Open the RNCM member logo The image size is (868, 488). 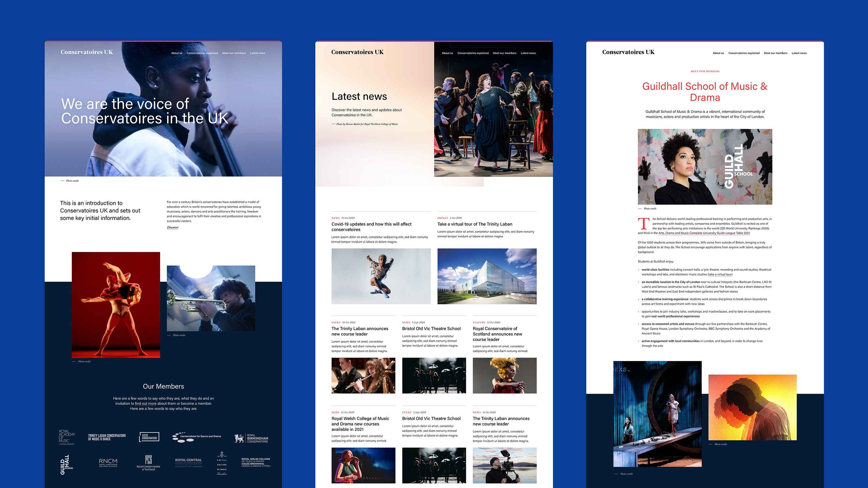point(108,463)
